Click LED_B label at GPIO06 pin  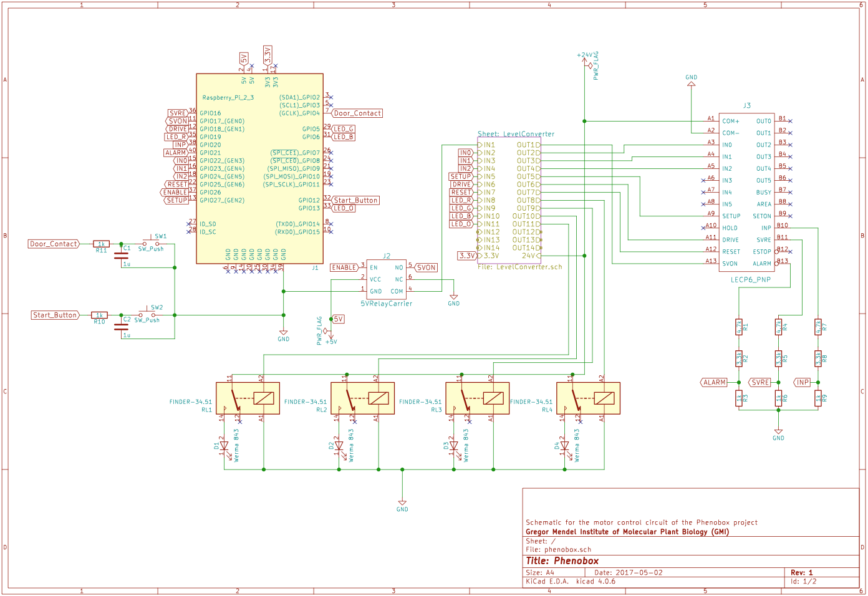tap(344, 137)
